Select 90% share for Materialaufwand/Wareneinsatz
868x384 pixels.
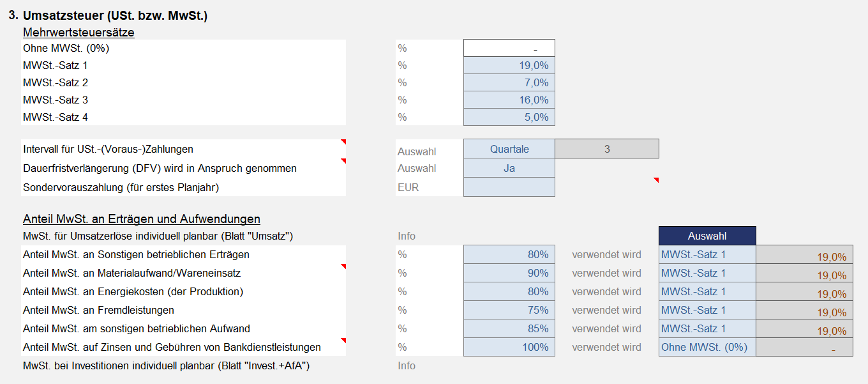(509, 273)
